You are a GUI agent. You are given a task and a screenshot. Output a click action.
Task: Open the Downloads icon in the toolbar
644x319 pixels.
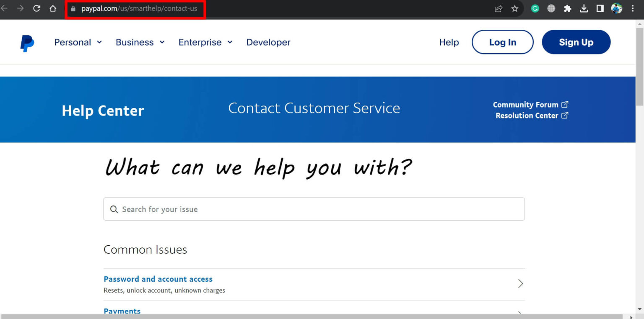[584, 8]
